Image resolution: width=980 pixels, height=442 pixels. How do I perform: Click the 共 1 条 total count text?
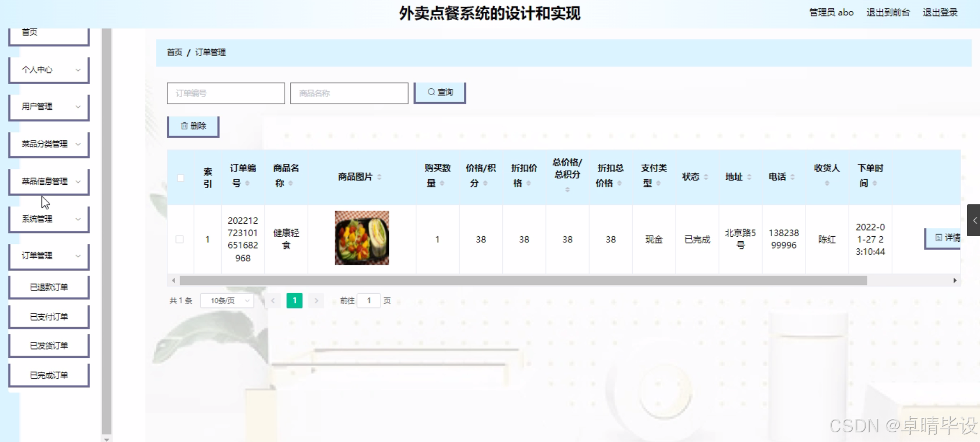coord(181,301)
